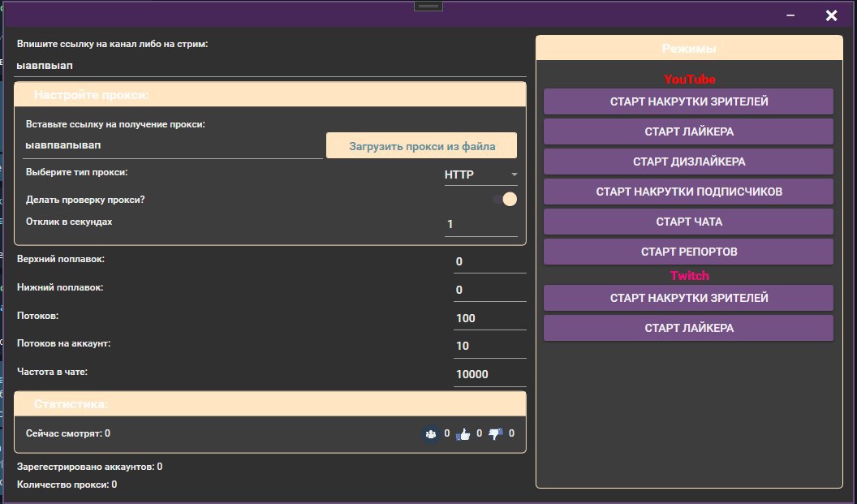Click the threads per account field

489,346
